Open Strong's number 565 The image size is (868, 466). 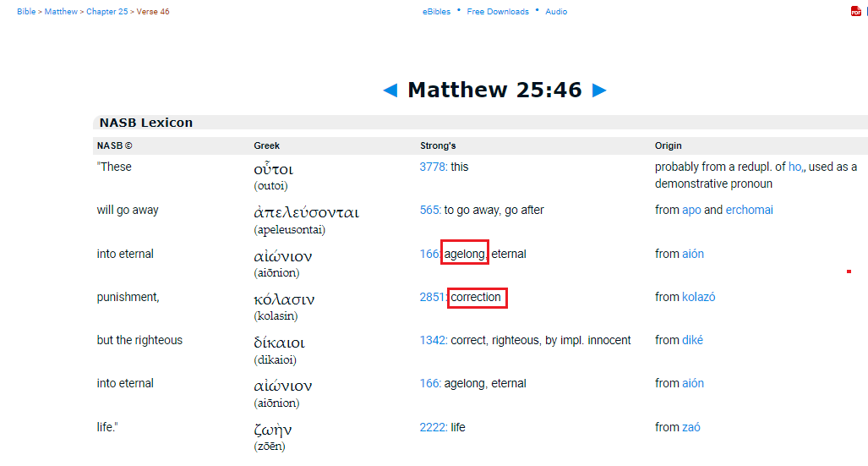429,210
